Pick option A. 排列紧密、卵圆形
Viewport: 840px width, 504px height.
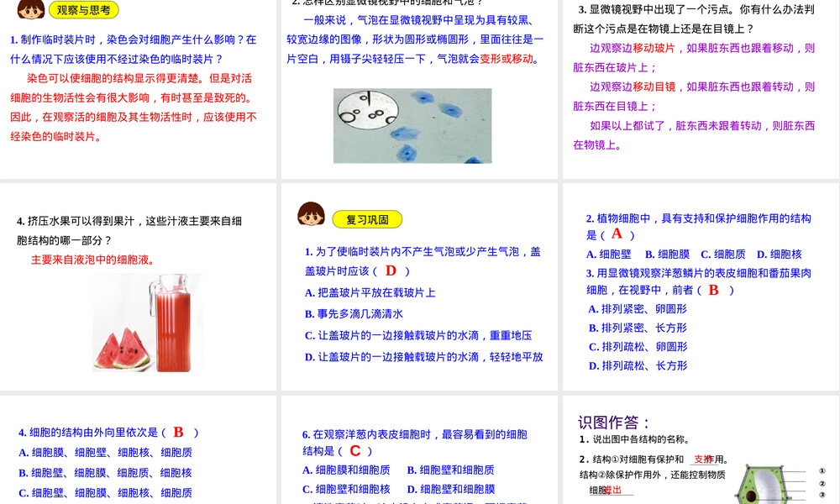pyautogui.click(x=638, y=309)
